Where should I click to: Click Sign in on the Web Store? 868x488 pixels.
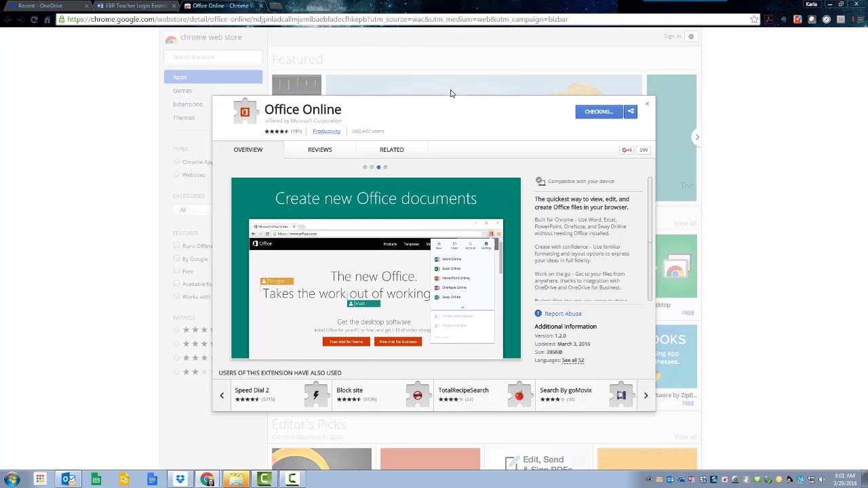pyautogui.click(x=673, y=37)
